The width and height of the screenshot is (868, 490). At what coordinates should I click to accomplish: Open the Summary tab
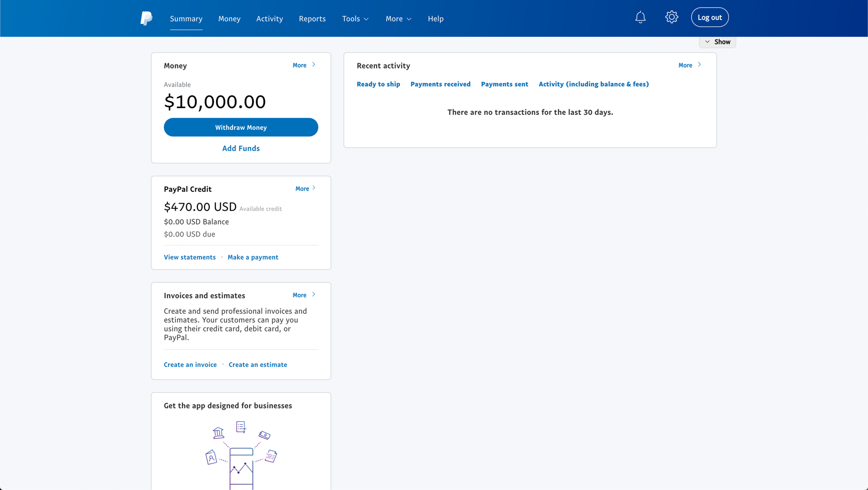[x=186, y=19]
